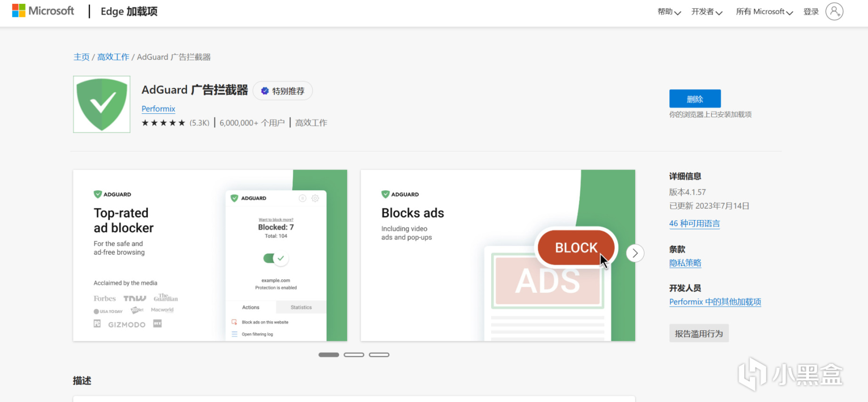
Task: Click the 6,000,000+ 个用户 text
Action: 252,123
